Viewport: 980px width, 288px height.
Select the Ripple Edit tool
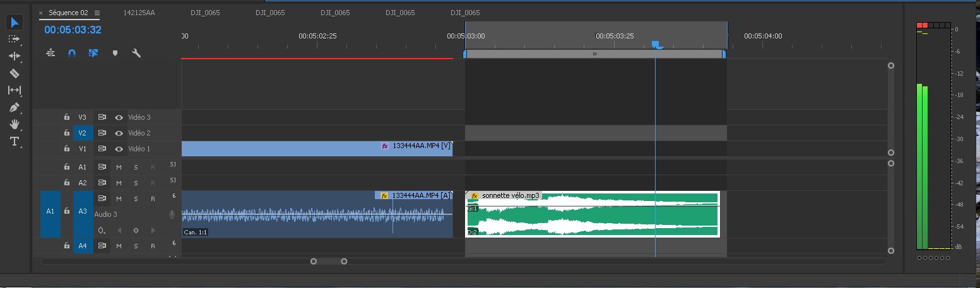(x=15, y=56)
